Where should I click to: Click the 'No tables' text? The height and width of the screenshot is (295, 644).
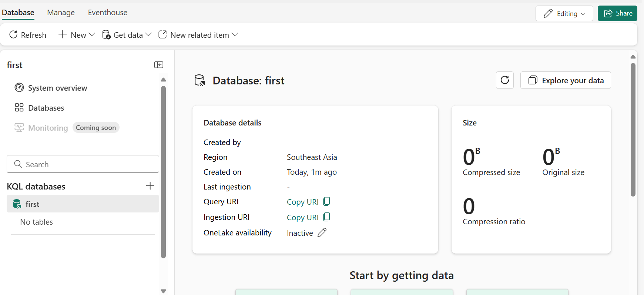(37, 222)
